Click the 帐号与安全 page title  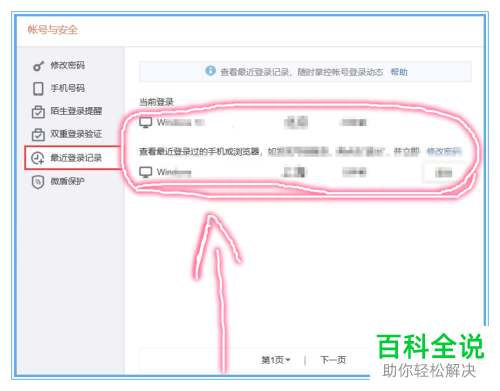(53, 30)
